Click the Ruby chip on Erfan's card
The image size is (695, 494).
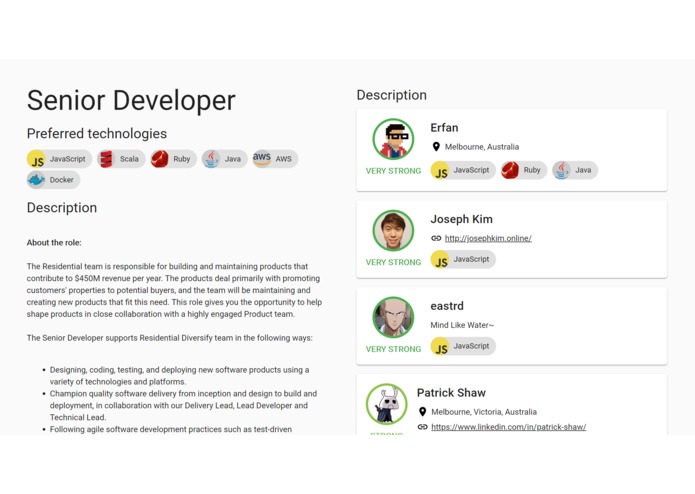coord(524,170)
